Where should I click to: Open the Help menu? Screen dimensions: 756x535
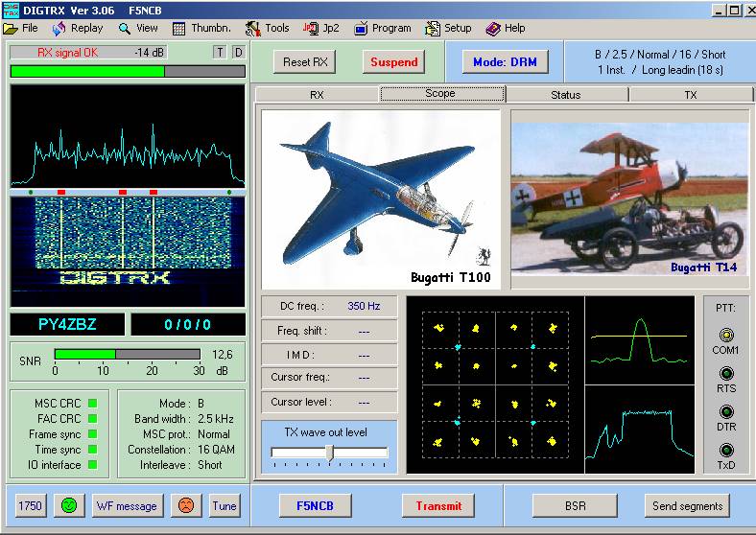pyautogui.click(x=506, y=28)
